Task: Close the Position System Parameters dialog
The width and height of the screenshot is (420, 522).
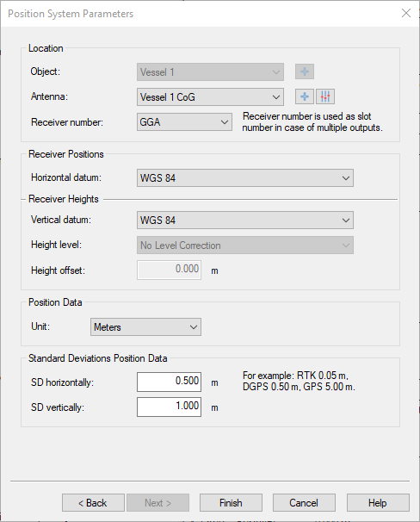Action: click(406, 13)
